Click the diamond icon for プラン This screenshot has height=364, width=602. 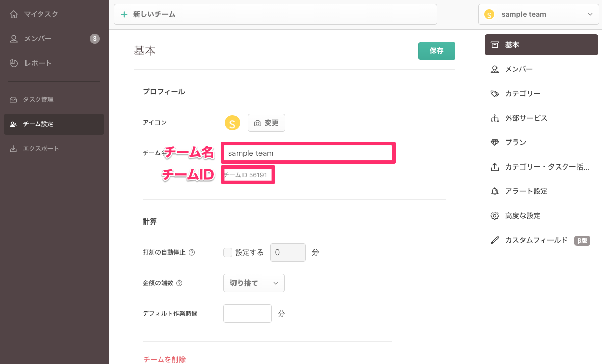click(494, 143)
